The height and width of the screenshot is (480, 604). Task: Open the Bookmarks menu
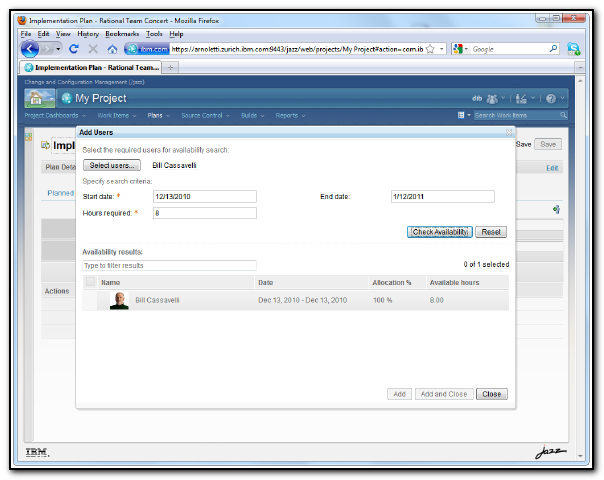[x=122, y=34]
